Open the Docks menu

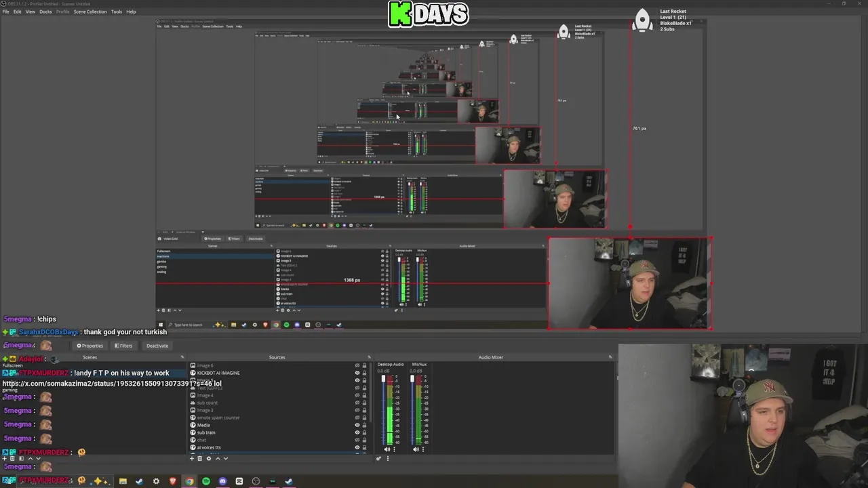pos(45,12)
